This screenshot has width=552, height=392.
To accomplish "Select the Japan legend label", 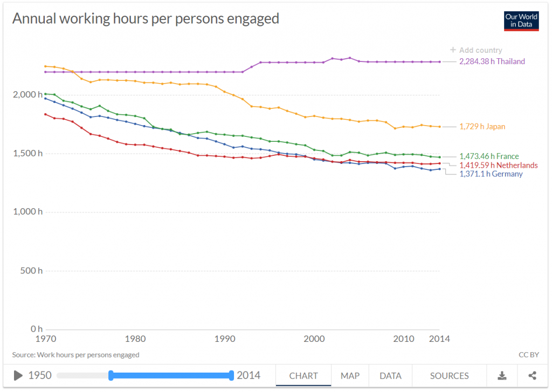I will 482,127.
